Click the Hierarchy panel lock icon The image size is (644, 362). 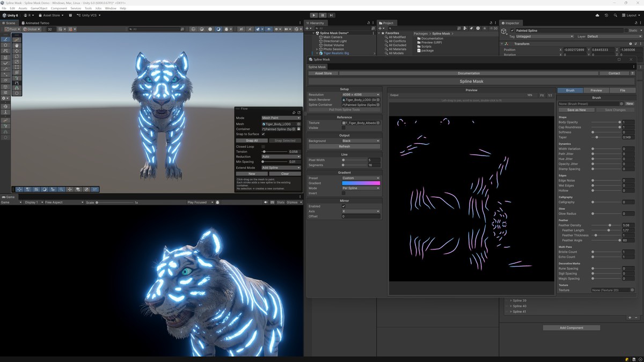click(x=369, y=23)
